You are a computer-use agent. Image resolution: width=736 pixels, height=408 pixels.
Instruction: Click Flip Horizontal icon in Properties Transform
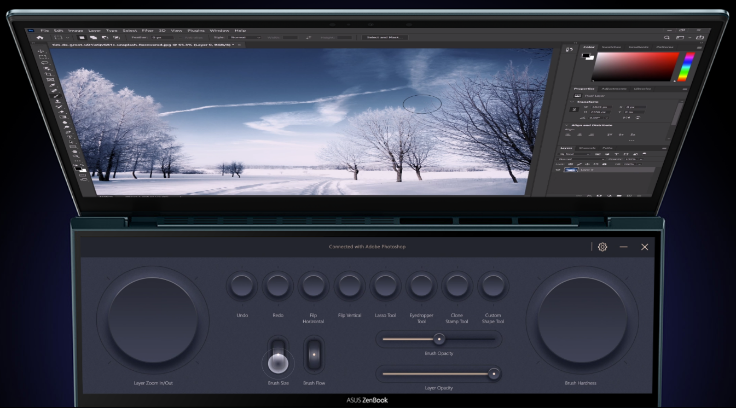click(629, 118)
